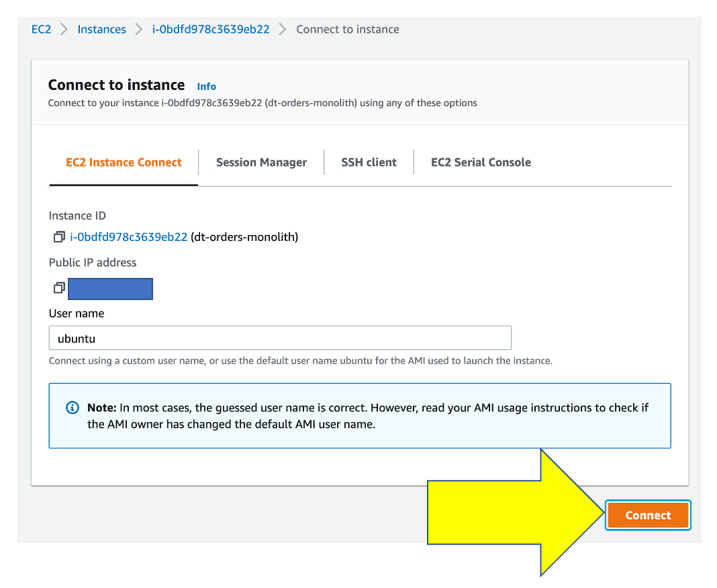Navigate to Instances in the breadcrumb

101,30
